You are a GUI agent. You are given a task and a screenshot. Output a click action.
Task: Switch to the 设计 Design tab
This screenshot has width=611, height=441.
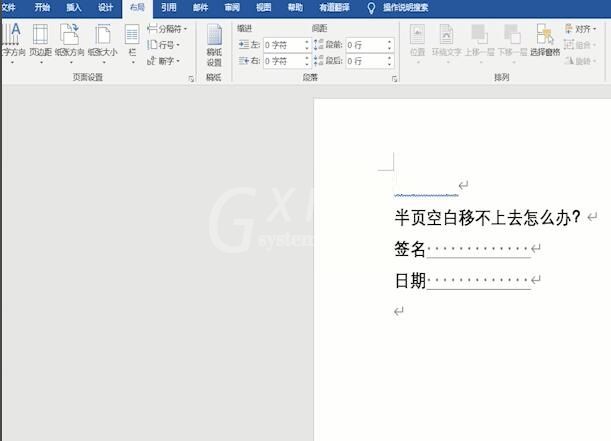(105, 7)
